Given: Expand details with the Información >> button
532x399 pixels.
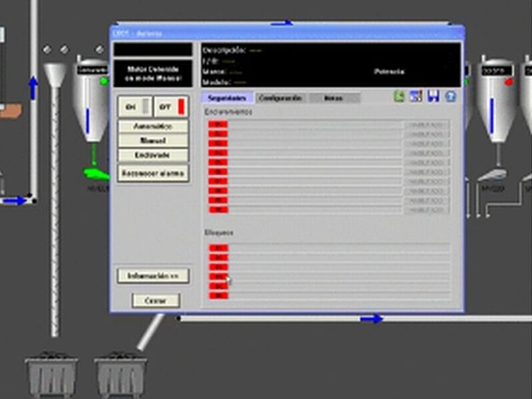Looking at the screenshot, I should tap(153, 275).
